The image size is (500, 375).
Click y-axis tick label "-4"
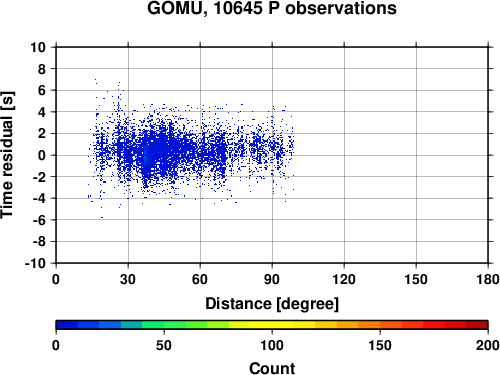pyautogui.click(x=39, y=198)
